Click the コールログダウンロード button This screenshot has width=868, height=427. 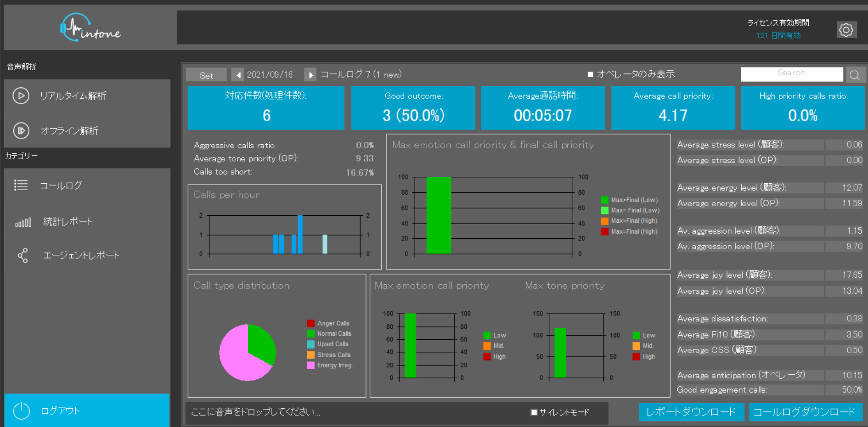[x=805, y=412]
